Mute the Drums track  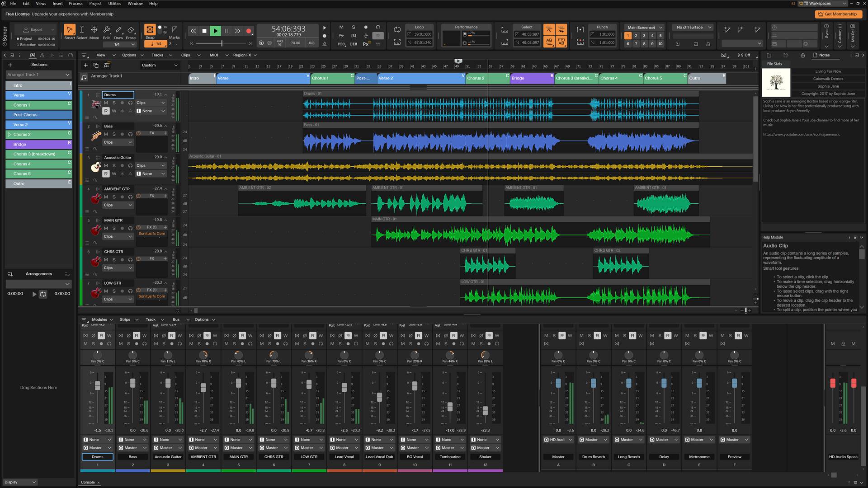pyautogui.click(x=106, y=103)
